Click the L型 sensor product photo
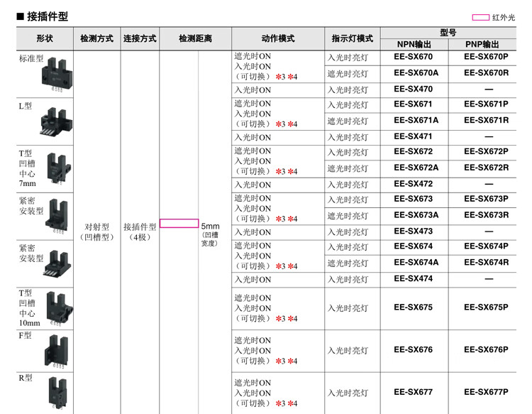532x414 pixels. click(x=56, y=121)
